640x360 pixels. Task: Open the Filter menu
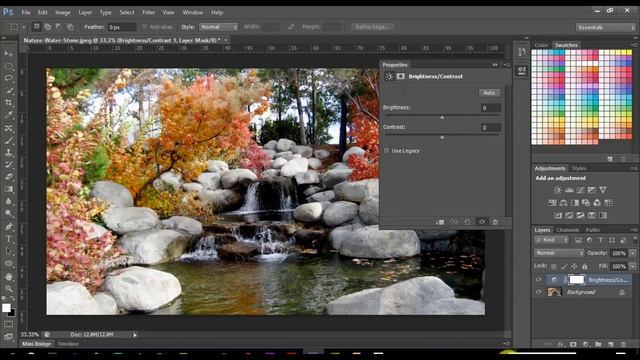point(149,12)
